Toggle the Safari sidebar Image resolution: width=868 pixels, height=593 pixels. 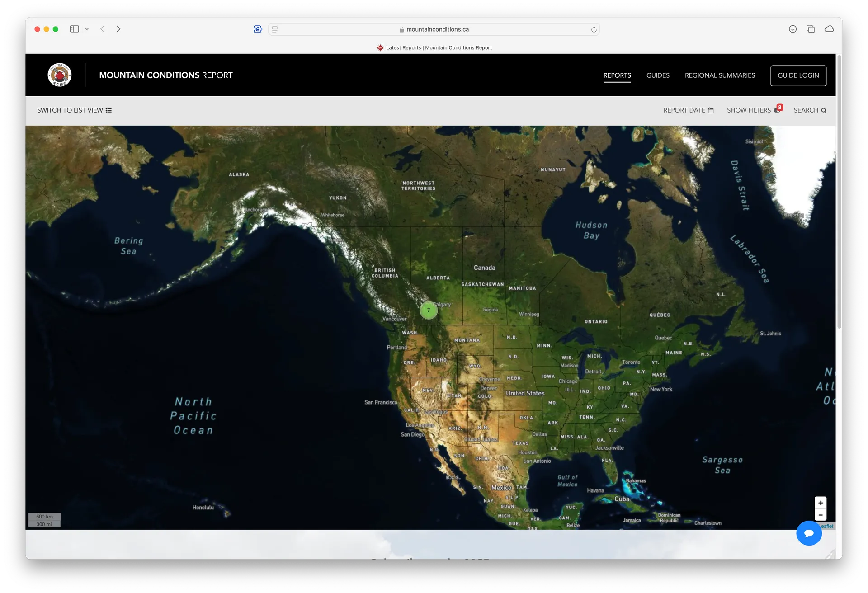point(74,28)
